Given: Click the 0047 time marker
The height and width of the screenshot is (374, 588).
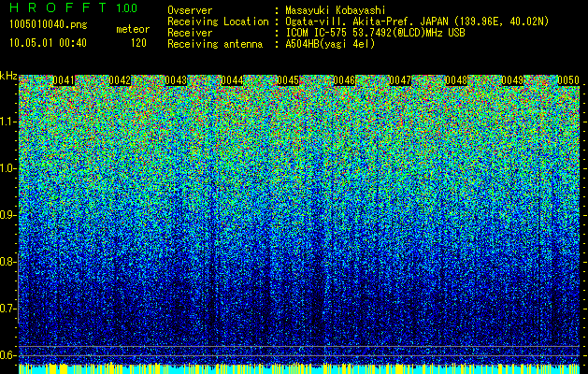Looking at the screenshot, I should (400, 80).
